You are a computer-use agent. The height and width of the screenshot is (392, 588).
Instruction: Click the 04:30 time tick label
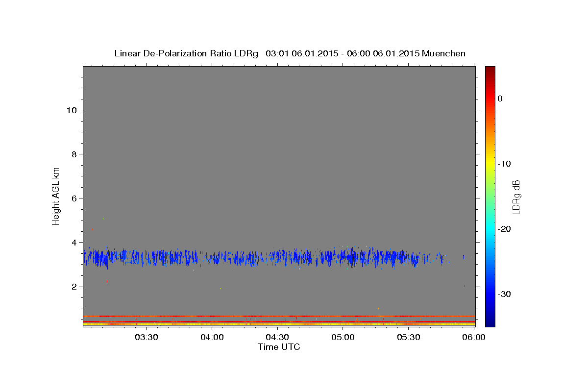click(277, 338)
